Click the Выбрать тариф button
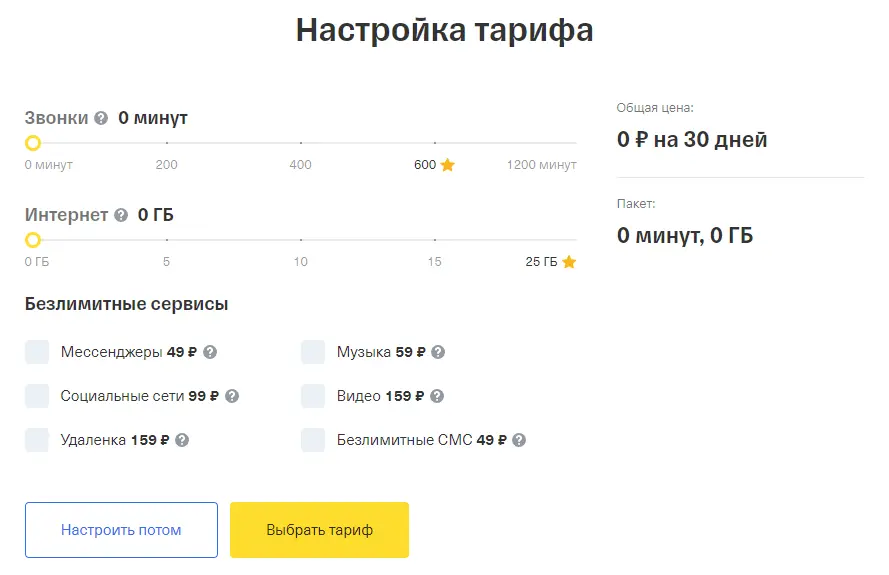This screenshot has height=575, width=889. 319,530
